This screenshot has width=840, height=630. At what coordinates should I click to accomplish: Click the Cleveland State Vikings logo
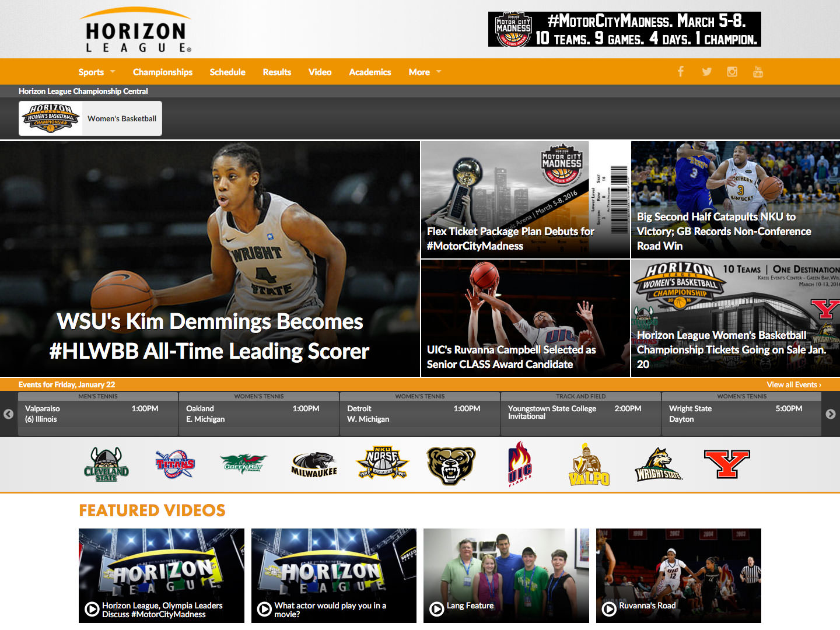[106, 464]
